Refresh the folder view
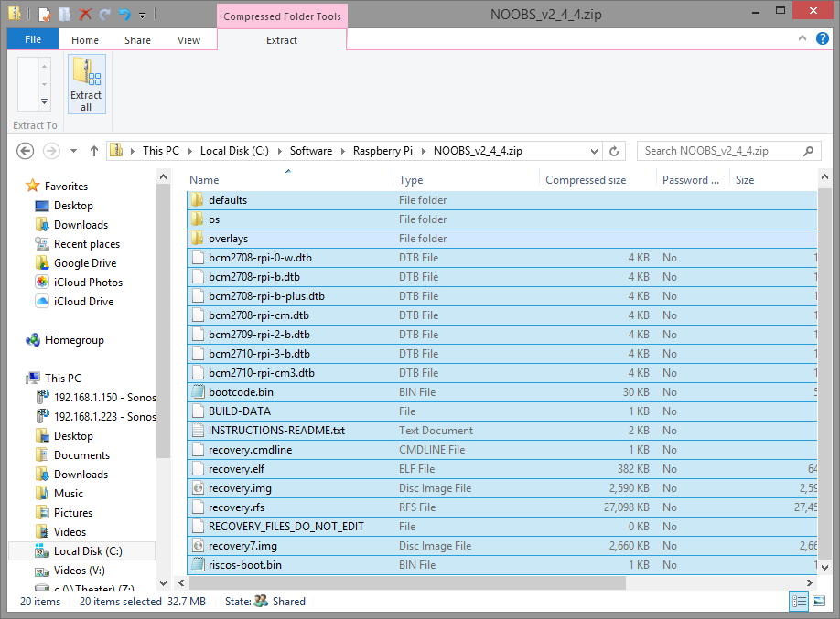Viewport: 840px width, 619px height. (x=614, y=151)
